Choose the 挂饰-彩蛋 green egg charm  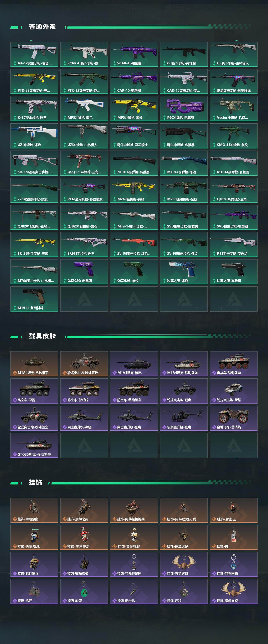coord(84,592)
